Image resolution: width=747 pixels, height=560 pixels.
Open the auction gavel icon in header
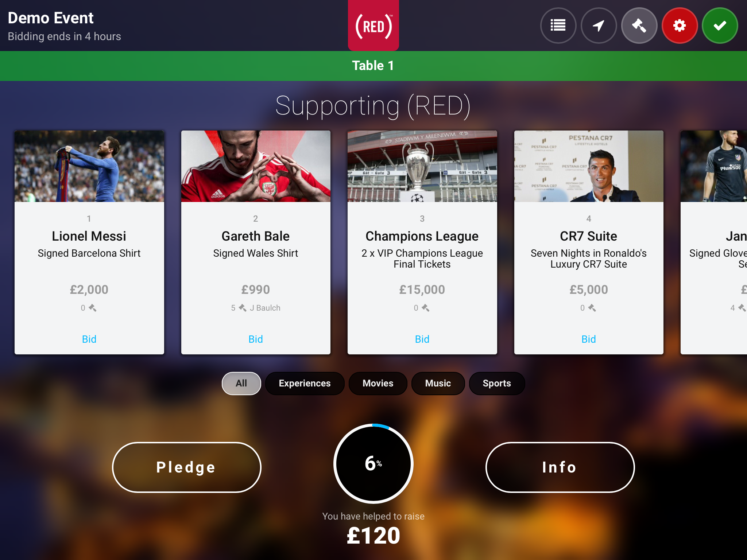tap(639, 26)
